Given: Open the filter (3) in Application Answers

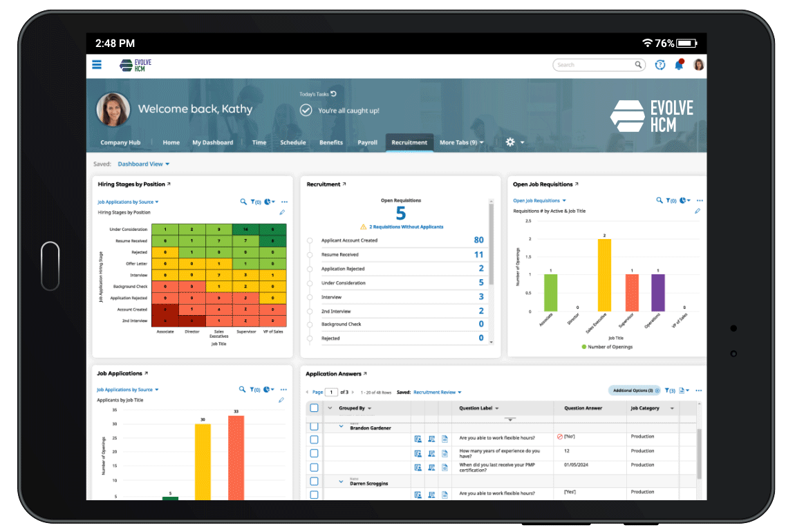Looking at the screenshot, I should point(670,390).
